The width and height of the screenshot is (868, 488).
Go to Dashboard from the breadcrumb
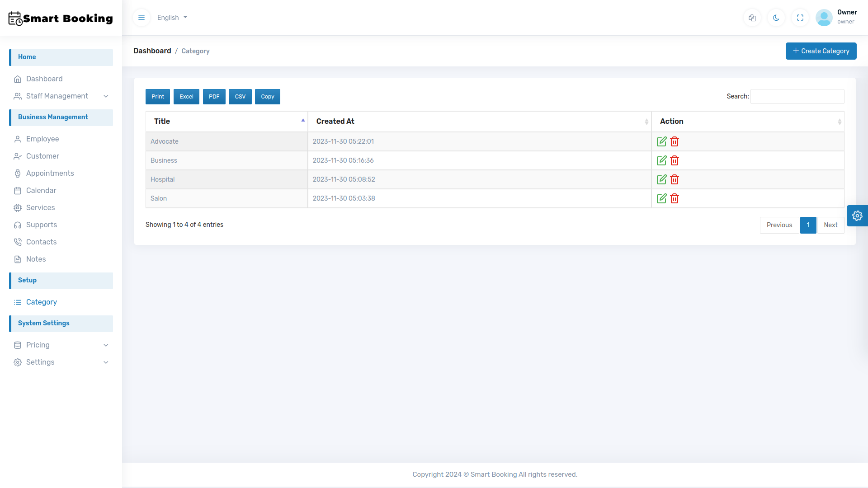[152, 51]
